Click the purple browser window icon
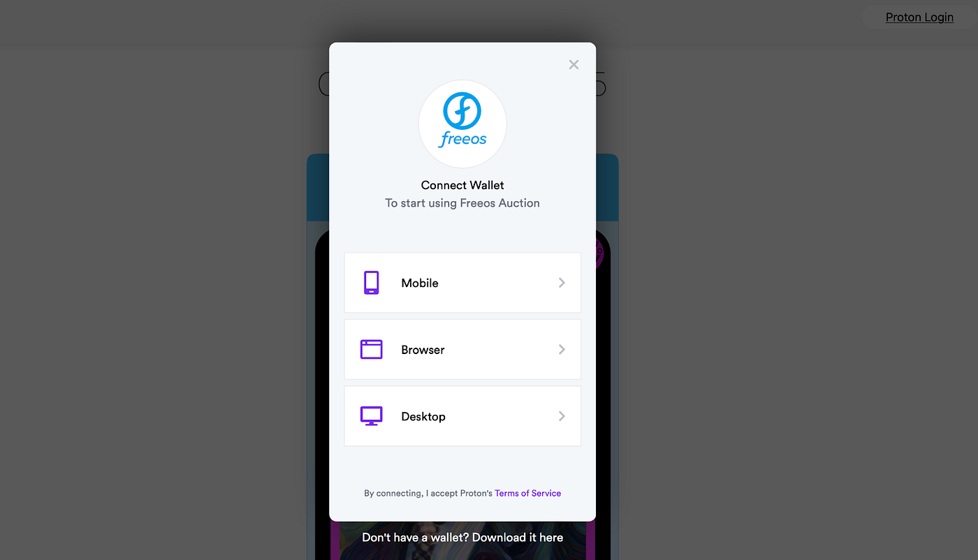978x560 pixels. pyautogui.click(x=372, y=349)
